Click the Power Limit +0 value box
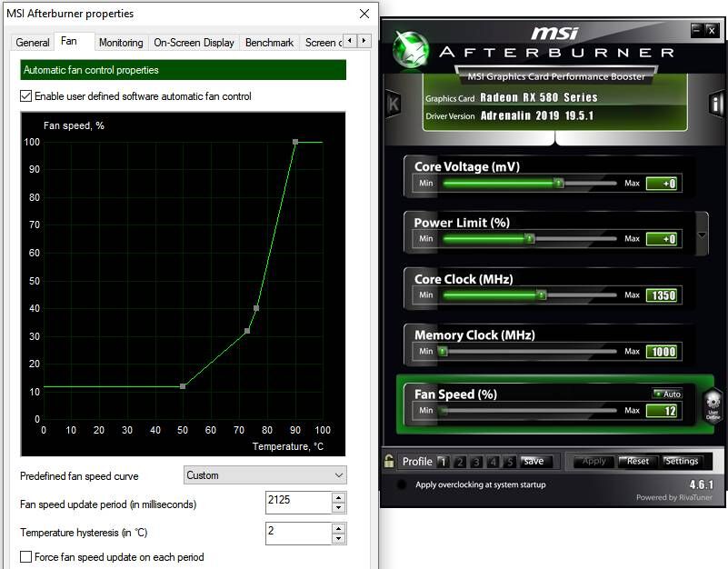This screenshot has height=569, width=728. click(663, 239)
